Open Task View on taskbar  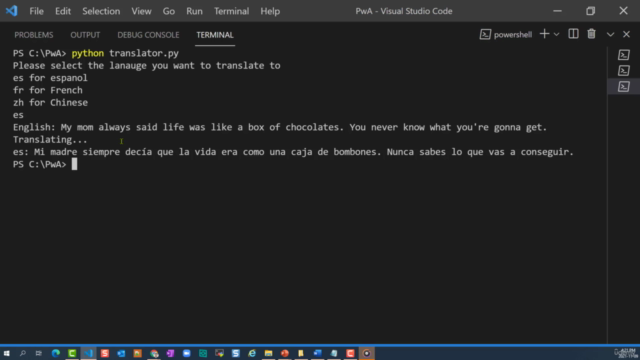click(x=39, y=353)
